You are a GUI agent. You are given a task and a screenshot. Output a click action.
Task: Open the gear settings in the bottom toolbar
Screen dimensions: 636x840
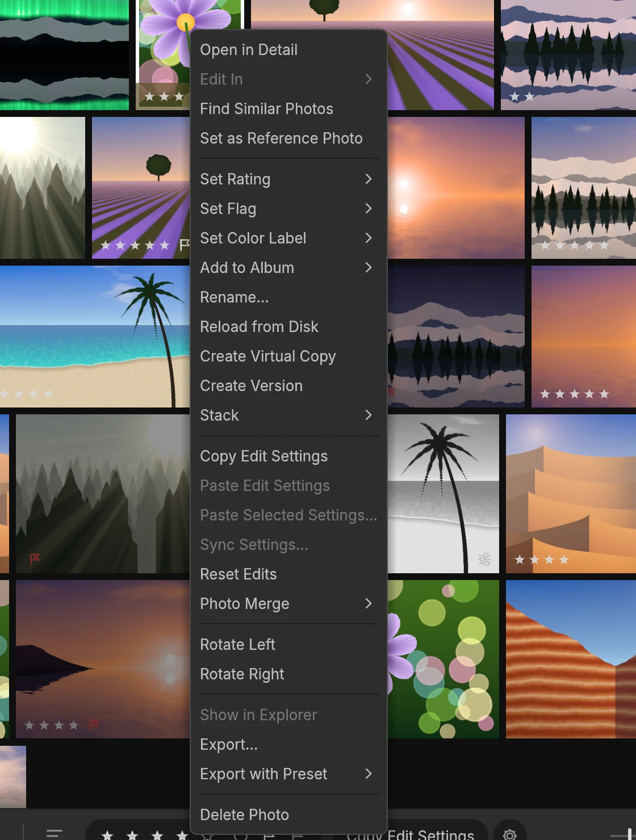coord(510,834)
